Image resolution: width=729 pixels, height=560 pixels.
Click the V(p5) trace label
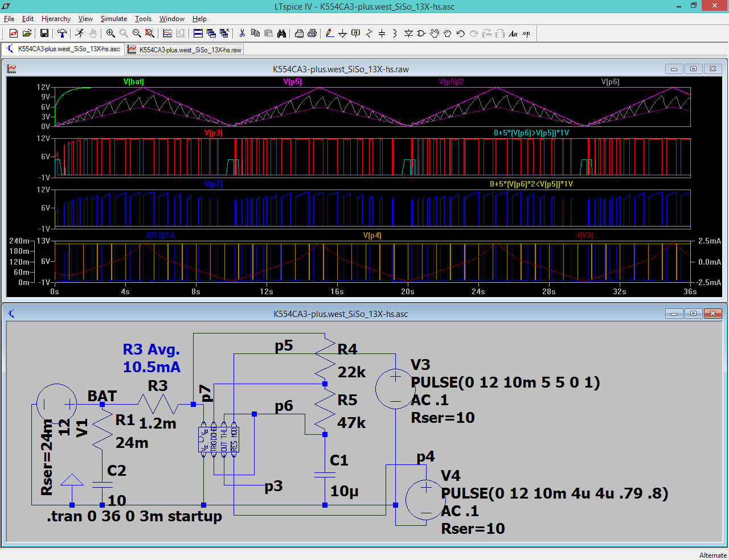point(293,82)
